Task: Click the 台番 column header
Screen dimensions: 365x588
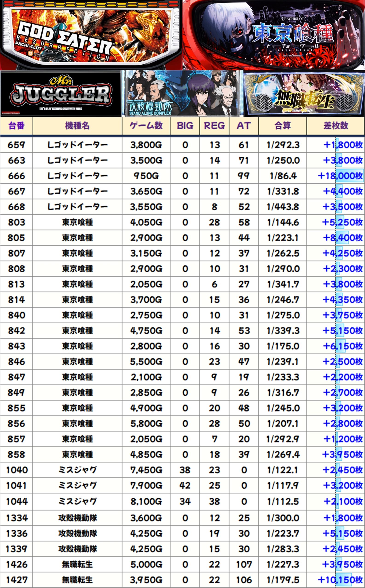Action: pyautogui.click(x=16, y=126)
